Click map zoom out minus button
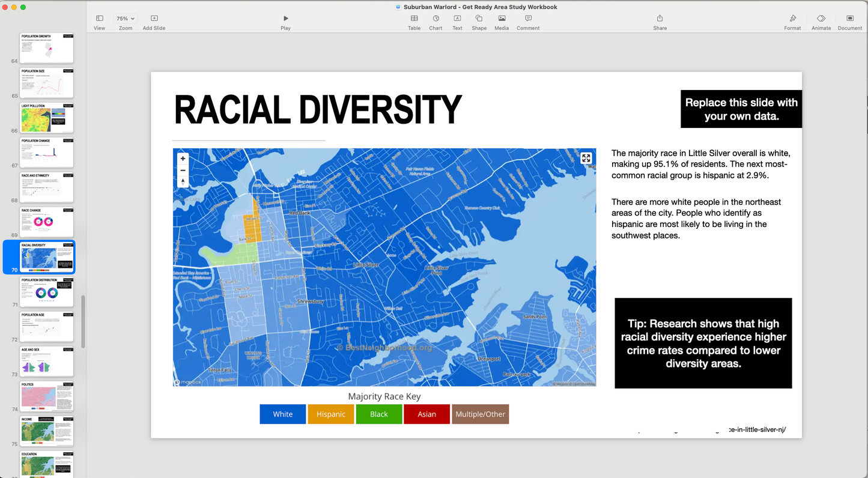 (x=183, y=170)
